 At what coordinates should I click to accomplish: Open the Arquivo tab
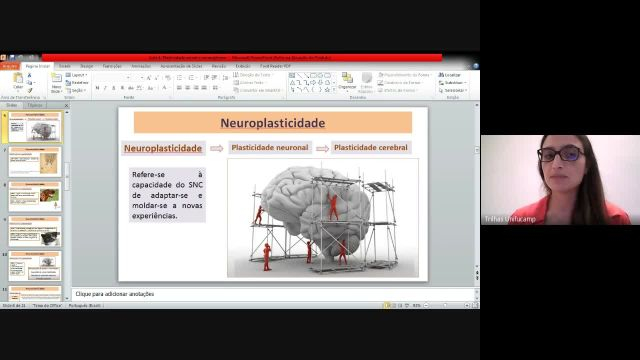click(10, 66)
